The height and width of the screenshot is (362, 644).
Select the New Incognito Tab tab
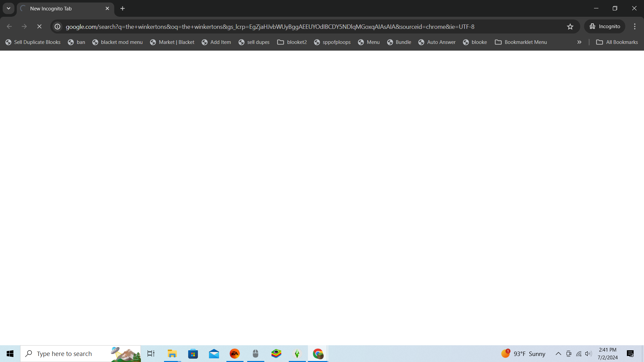click(60, 8)
